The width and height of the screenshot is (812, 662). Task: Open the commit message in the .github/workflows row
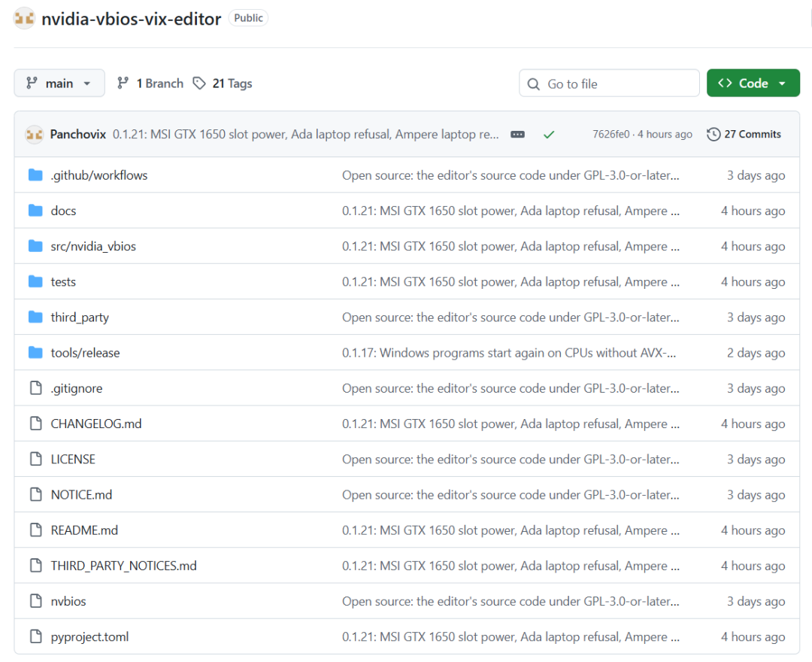pyautogui.click(x=511, y=175)
